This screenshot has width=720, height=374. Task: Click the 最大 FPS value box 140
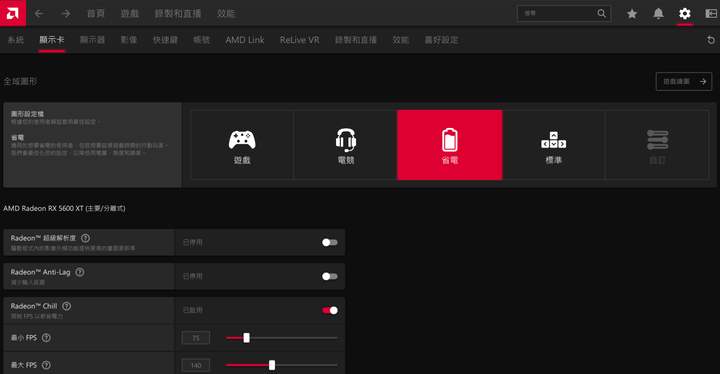(196, 365)
